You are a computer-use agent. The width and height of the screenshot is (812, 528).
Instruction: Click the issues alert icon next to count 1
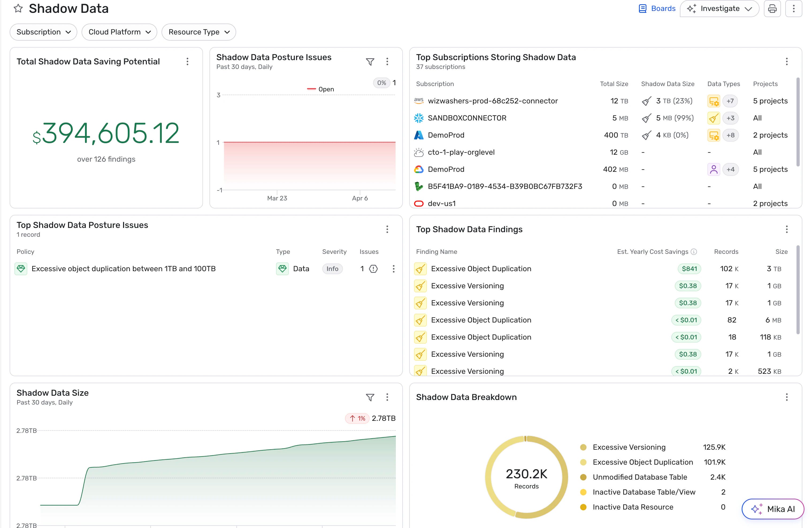[374, 269]
